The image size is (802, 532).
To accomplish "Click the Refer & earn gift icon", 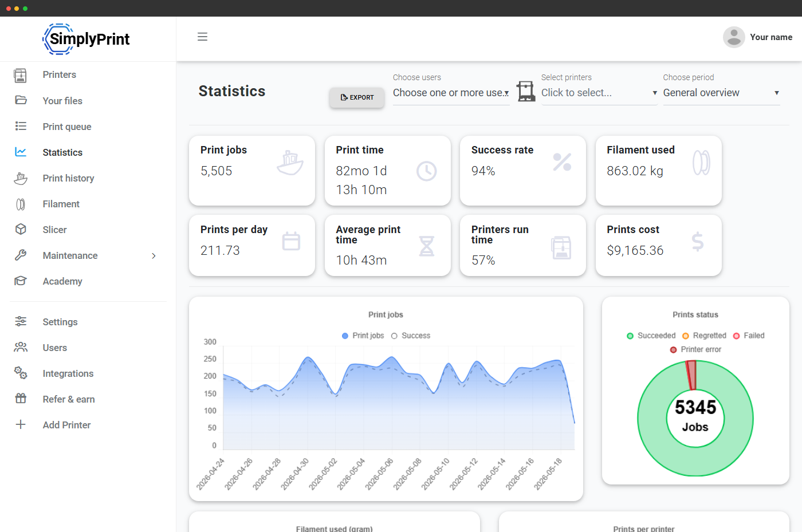I will point(21,399).
